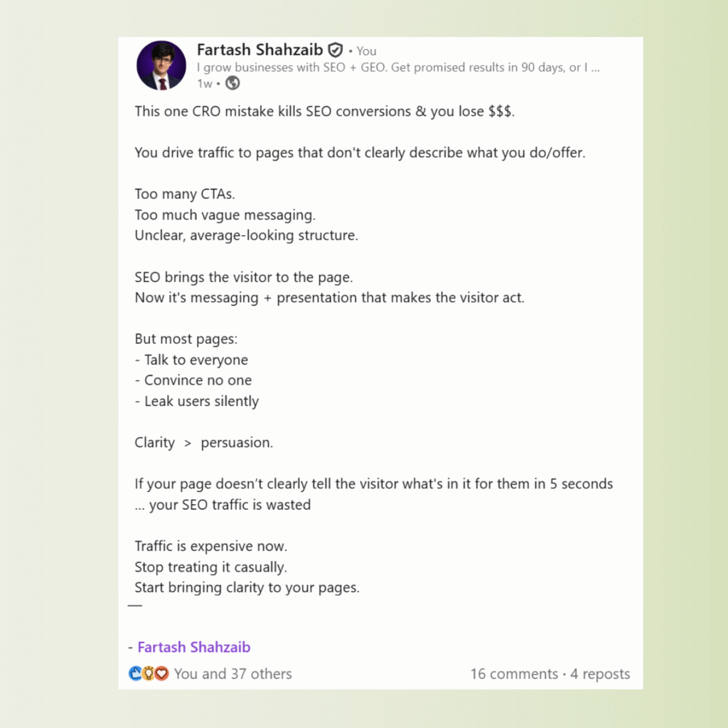This screenshot has width=728, height=728.
Task: Click the globe visibility icon near 1w
Action: pos(232,84)
